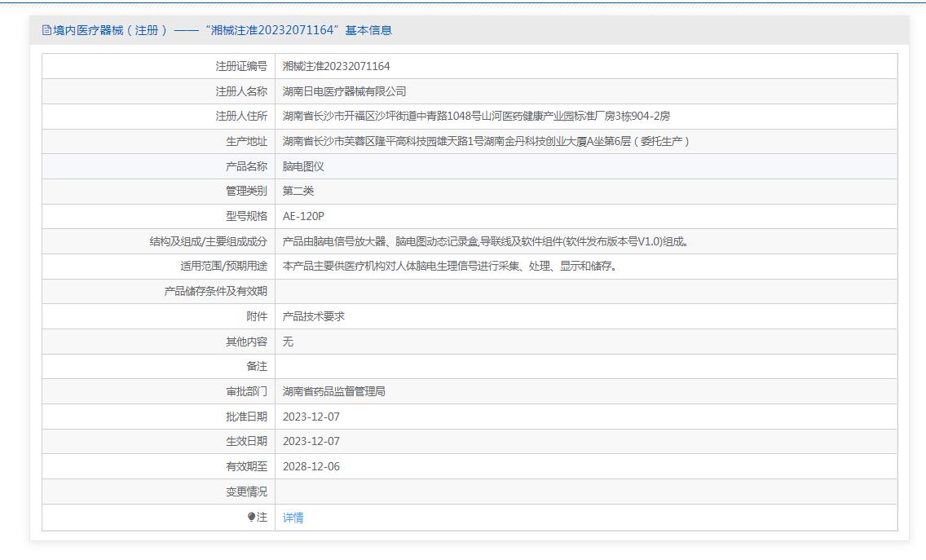
Task: Select the registrant address starting 湖南省长沙市开福区
Action: click(476, 117)
